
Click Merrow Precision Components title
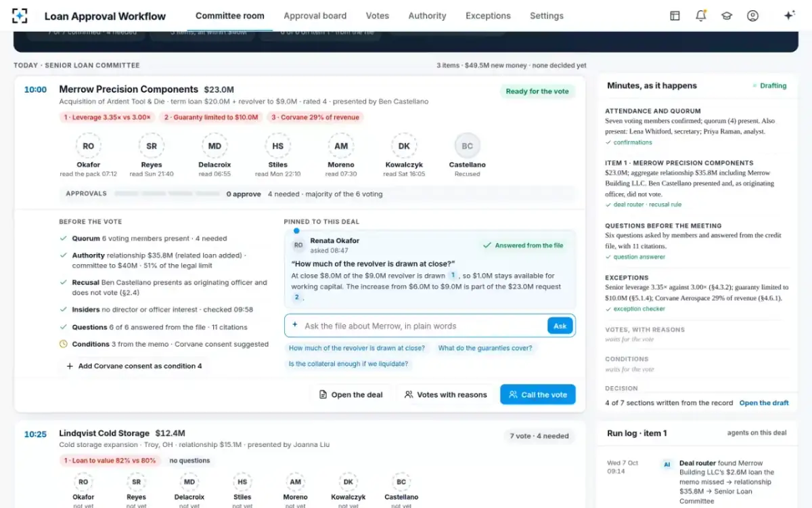point(129,89)
